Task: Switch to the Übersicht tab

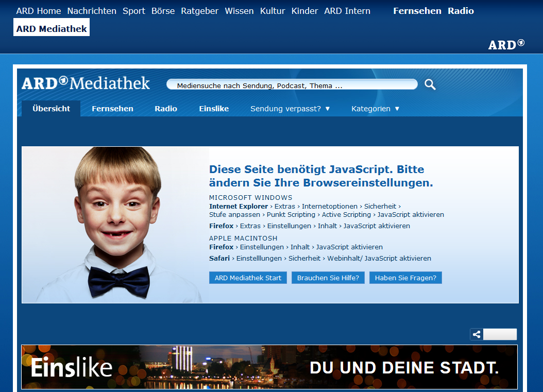Action: [x=51, y=109]
